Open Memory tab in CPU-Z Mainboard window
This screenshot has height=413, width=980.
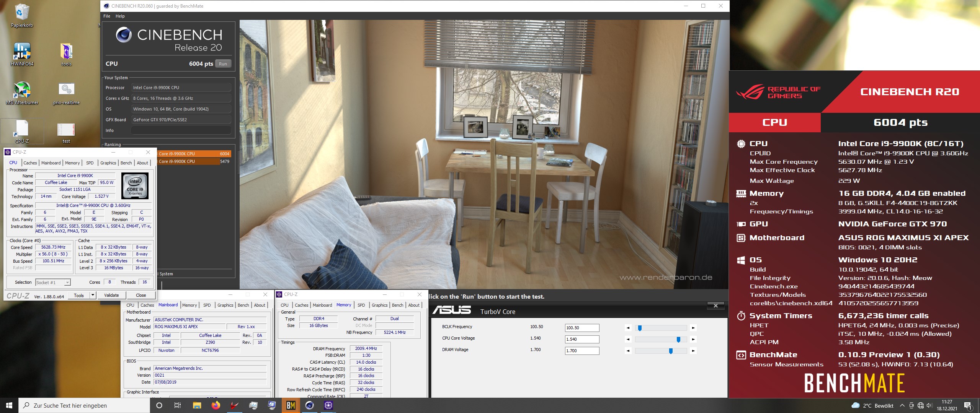[189, 305]
